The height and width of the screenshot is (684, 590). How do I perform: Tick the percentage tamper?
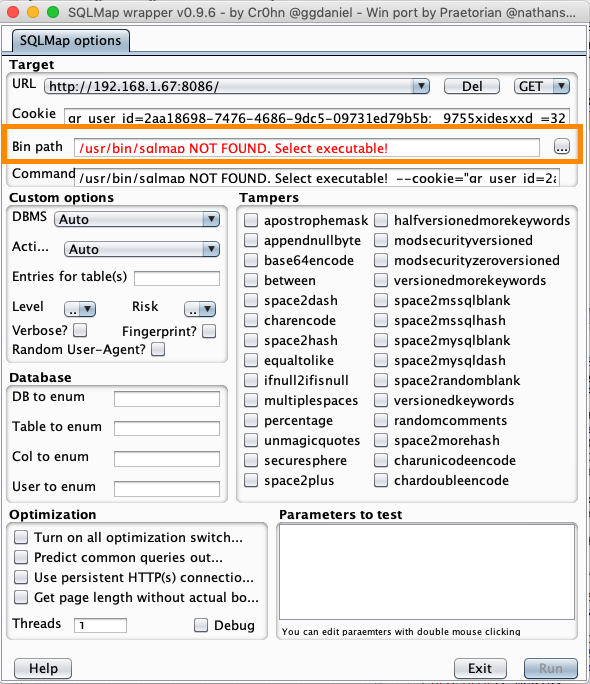click(x=251, y=421)
